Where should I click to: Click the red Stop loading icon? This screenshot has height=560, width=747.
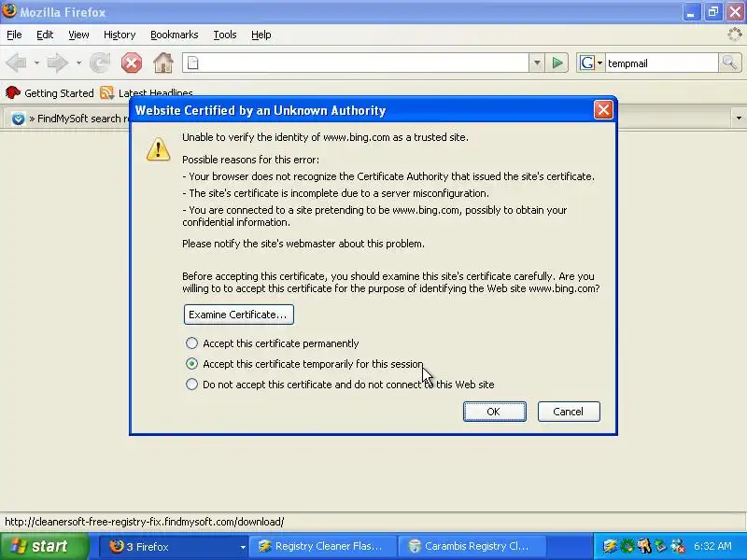(132, 63)
